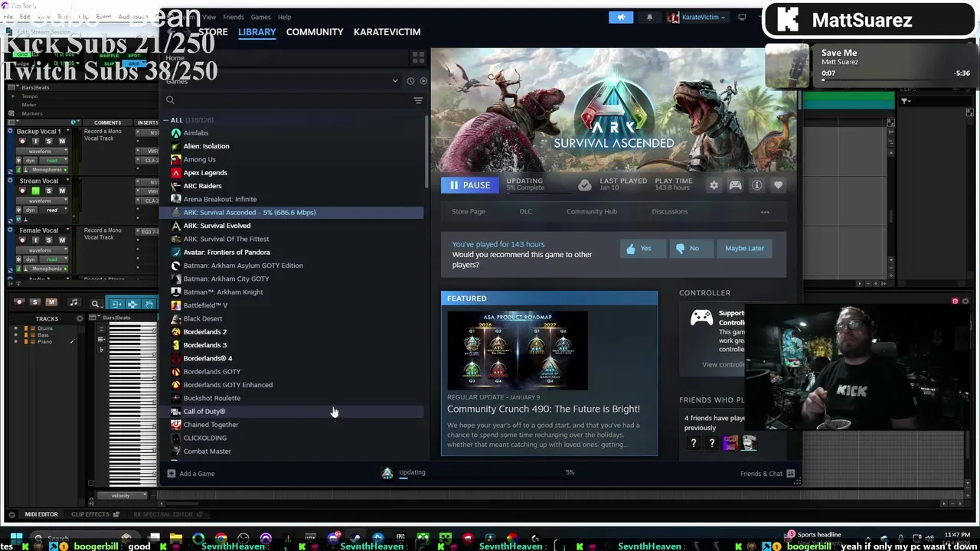
Task: Open Friends & Chat icon
Action: click(790, 474)
